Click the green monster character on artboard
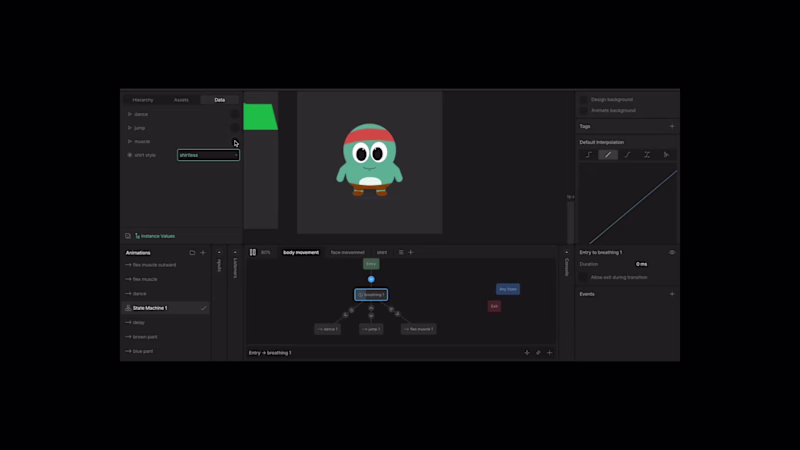800x450 pixels. (369, 159)
